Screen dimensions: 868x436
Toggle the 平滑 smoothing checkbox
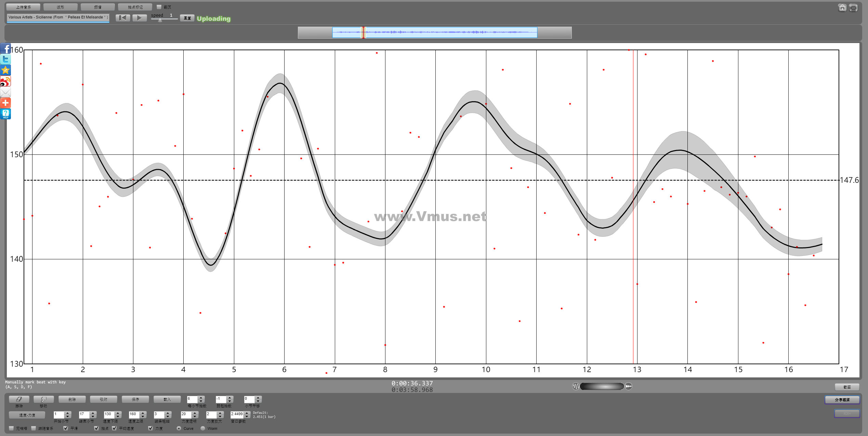point(66,428)
